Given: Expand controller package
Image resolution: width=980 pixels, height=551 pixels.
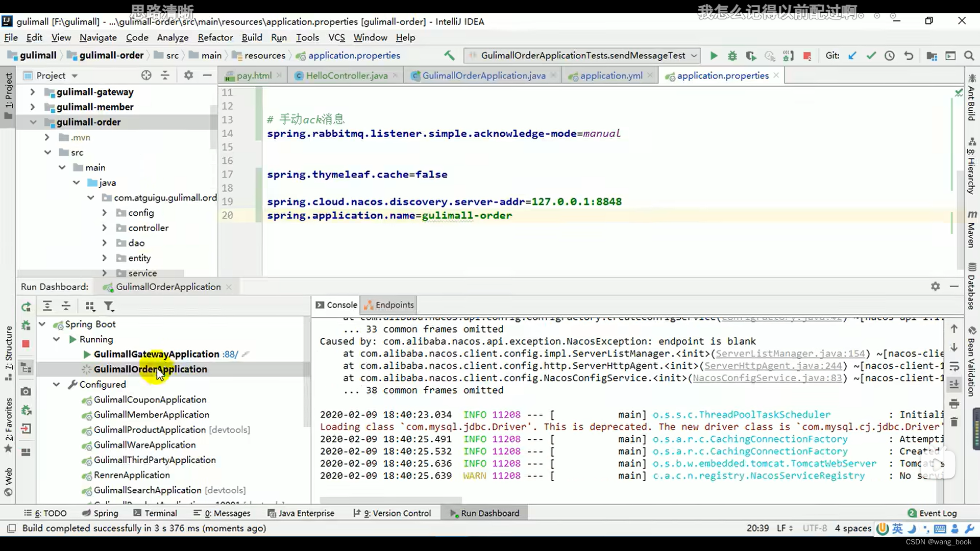Looking at the screenshot, I should point(104,228).
